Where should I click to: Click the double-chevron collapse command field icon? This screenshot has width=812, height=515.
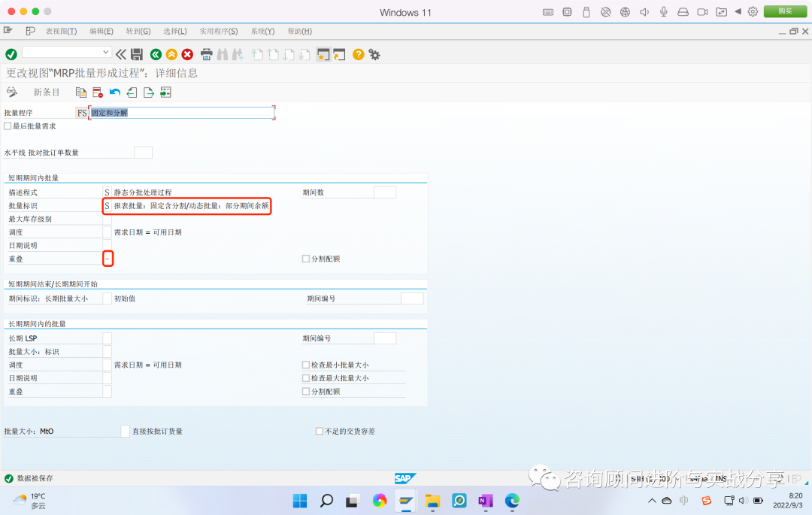tap(120, 54)
